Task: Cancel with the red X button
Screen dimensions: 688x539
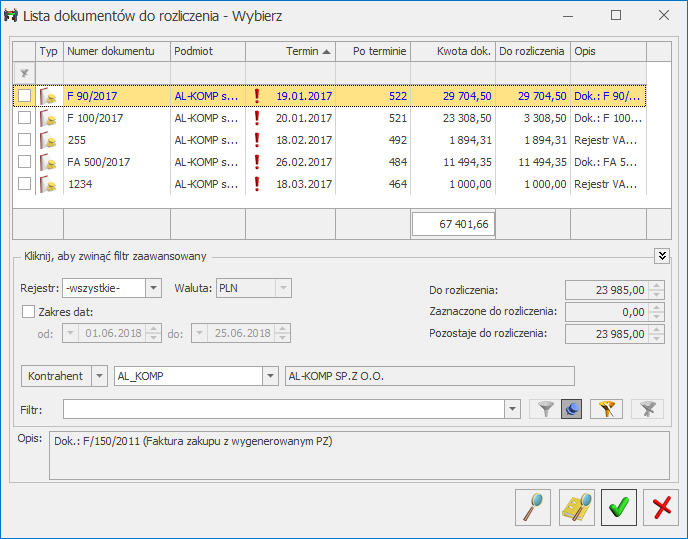Action: 661,507
